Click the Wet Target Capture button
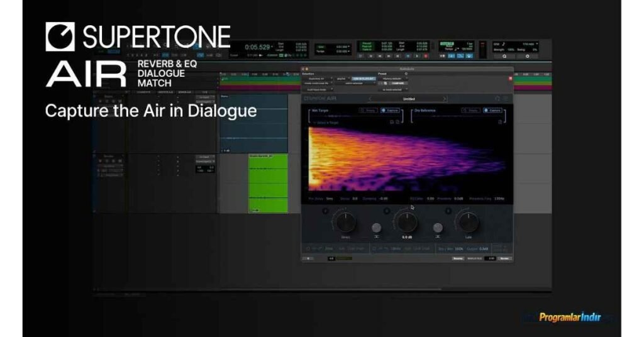Screen dimensions: 644x337 pyautogui.click(x=390, y=111)
